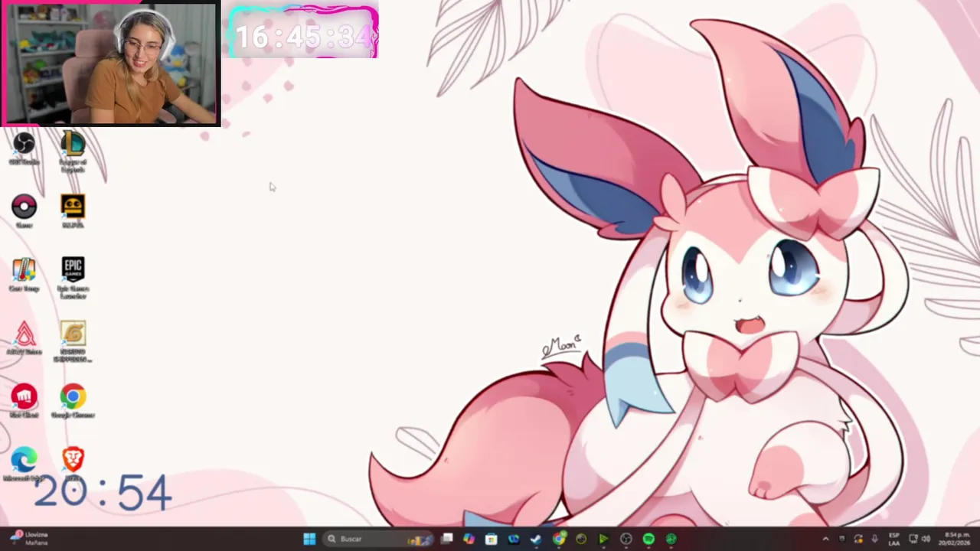Image resolution: width=980 pixels, height=551 pixels.
Task: Open the Brave browser desktop shortcut
Action: 73,464
